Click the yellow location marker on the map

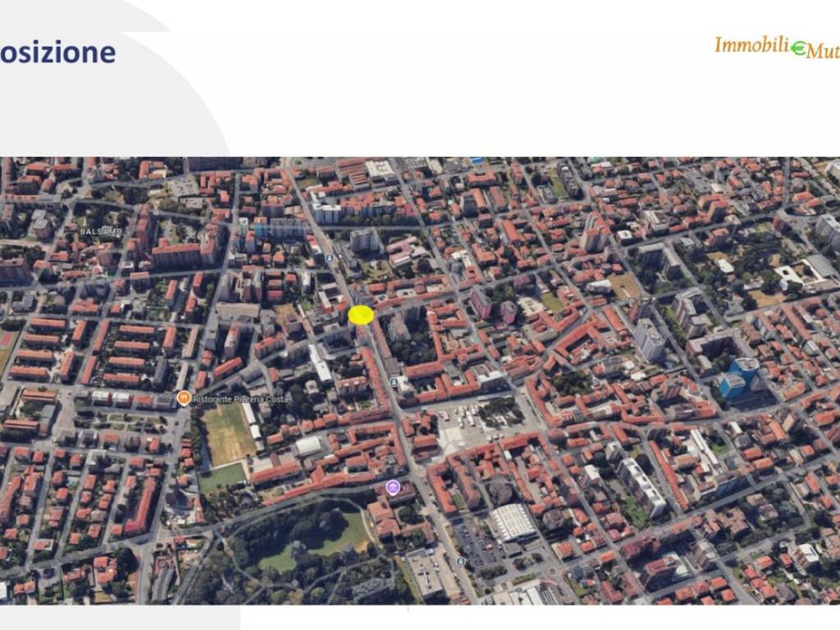[361, 315]
